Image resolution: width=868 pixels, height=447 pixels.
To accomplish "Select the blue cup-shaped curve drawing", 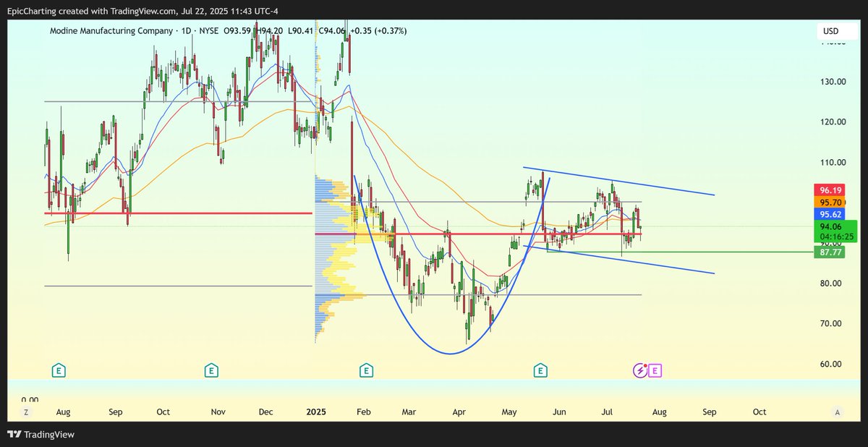I will click(x=451, y=353).
